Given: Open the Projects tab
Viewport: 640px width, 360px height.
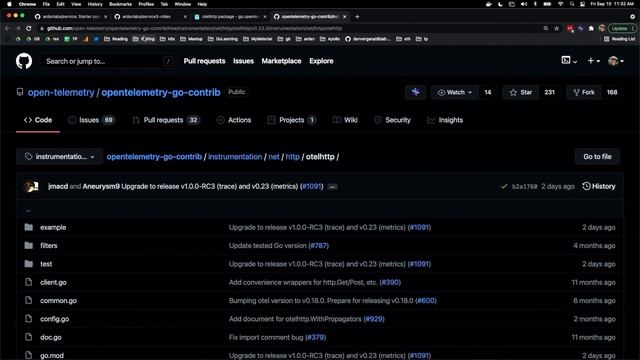Looking at the screenshot, I should coord(291,120).
